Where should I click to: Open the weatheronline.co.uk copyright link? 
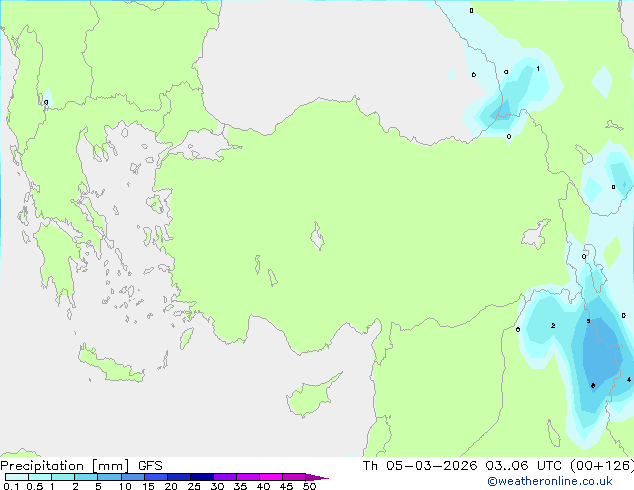[550, 481]
